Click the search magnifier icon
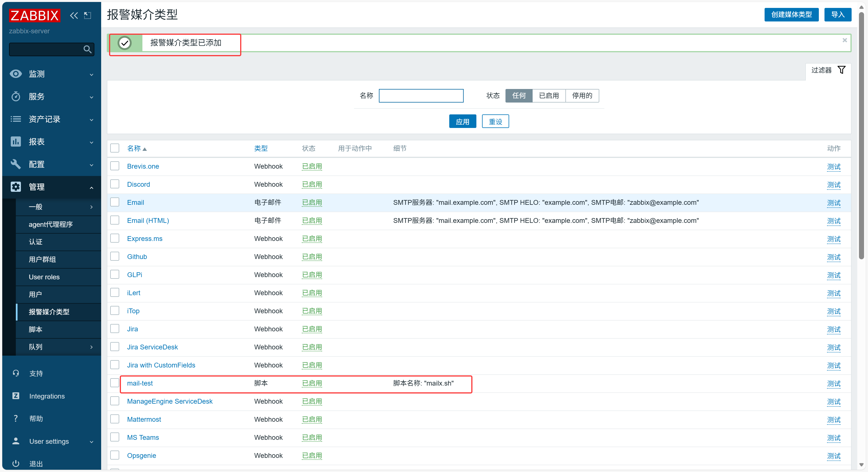This screenshot has height=472, width=868. click(87, 49)
